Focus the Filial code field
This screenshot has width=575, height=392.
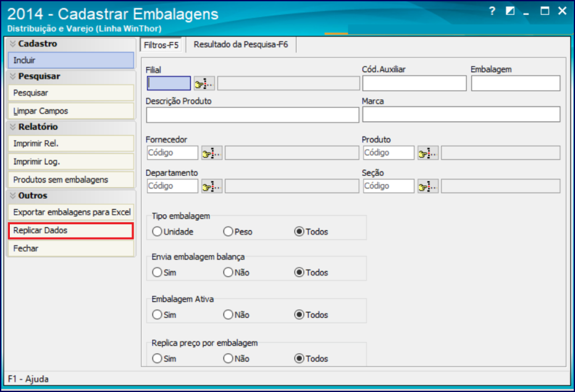tap(169, 83)
